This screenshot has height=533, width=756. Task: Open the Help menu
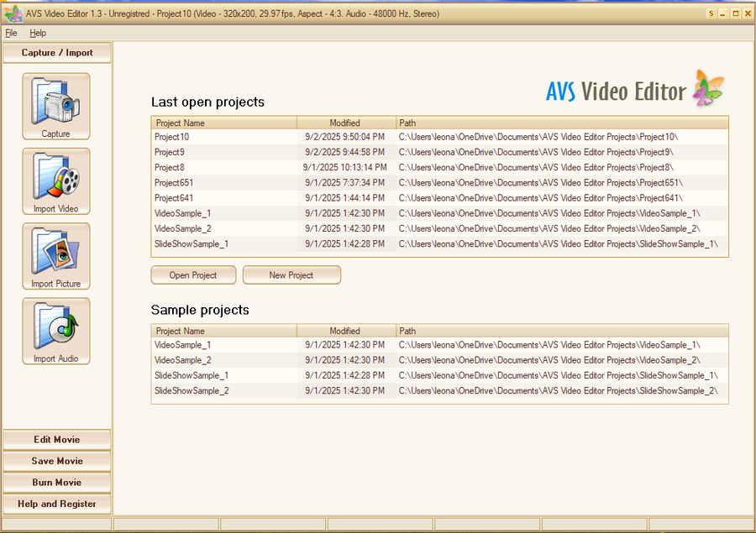(38, 33)
